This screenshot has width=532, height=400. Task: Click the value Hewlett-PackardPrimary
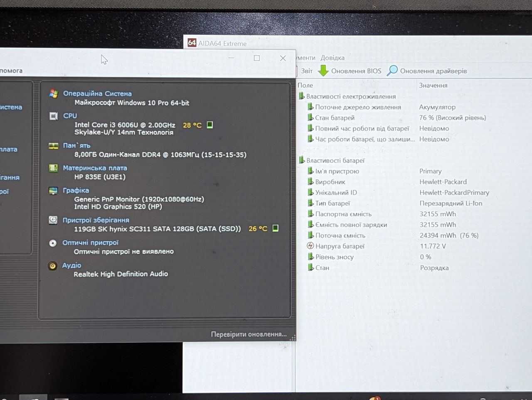(x=454, y=192)
